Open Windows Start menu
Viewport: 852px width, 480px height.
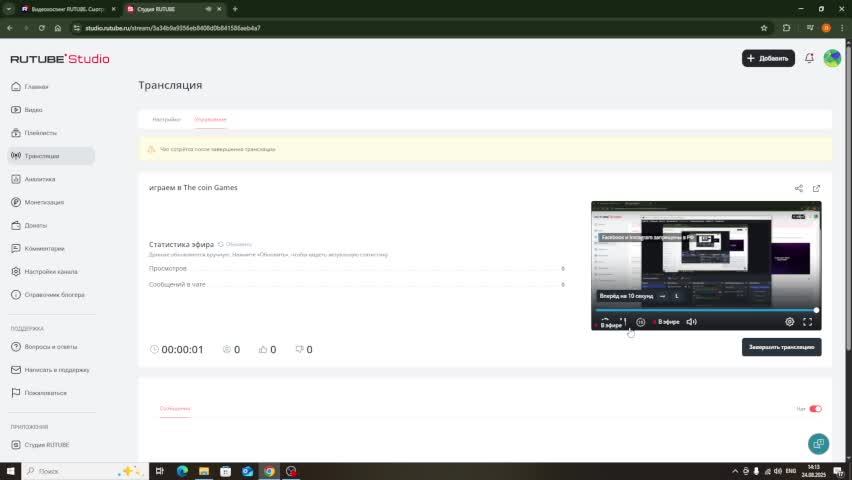pos(10,471)
